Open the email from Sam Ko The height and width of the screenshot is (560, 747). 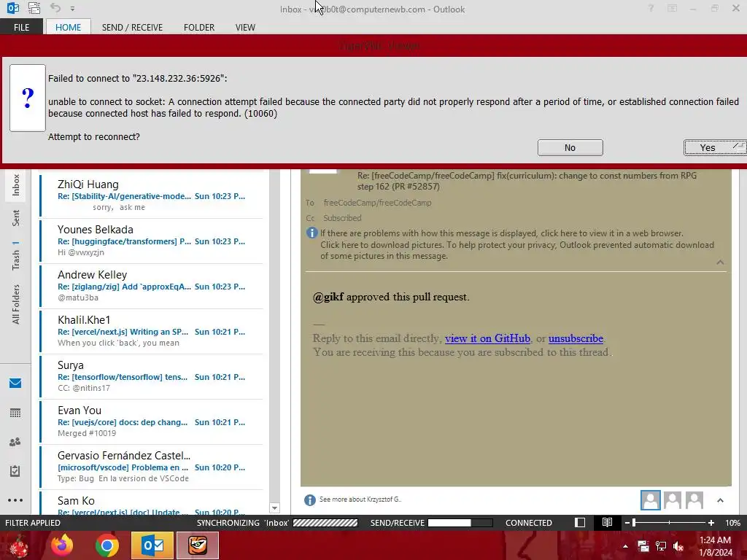pos(152,503)
